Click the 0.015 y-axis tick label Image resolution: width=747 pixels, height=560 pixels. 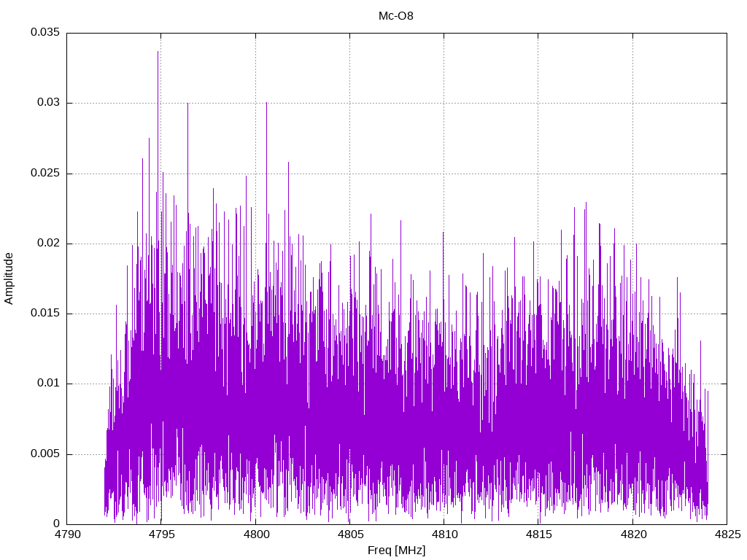pos(45,313)
